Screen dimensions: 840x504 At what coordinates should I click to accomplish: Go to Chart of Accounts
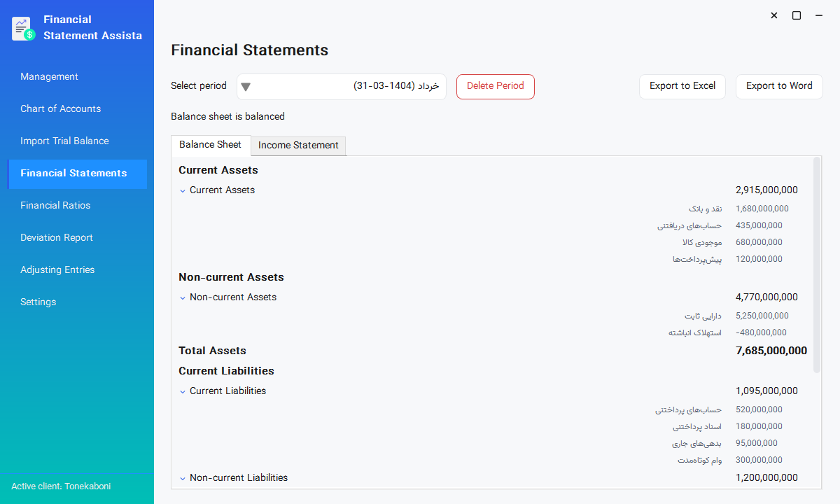(x=77, y=109)
